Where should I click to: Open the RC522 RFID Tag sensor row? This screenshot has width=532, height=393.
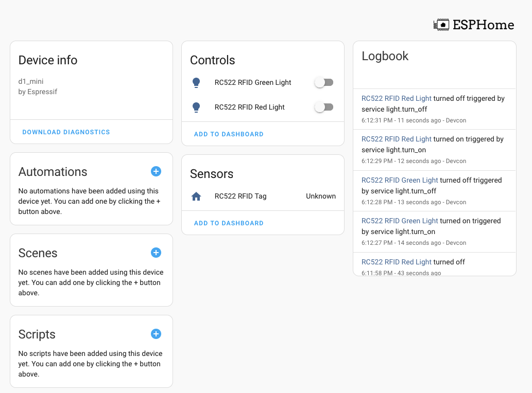(x=241, y=196)
